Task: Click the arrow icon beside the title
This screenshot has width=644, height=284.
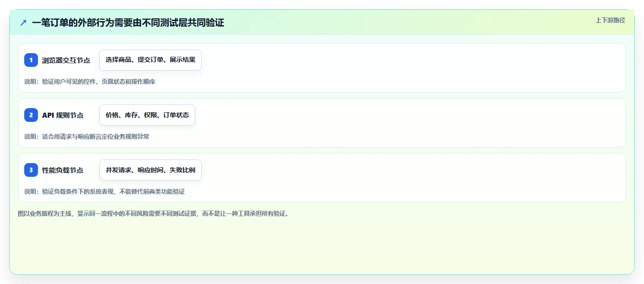Action: click(23, 22)
